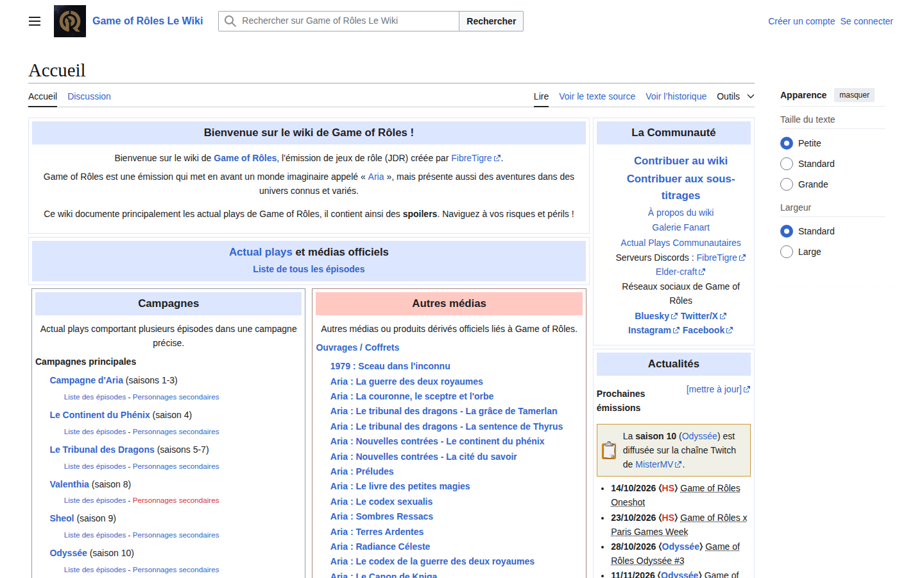Hide the Apparence panel with masquer
This screenshot has height=578, width=924.
coord(854,95)
